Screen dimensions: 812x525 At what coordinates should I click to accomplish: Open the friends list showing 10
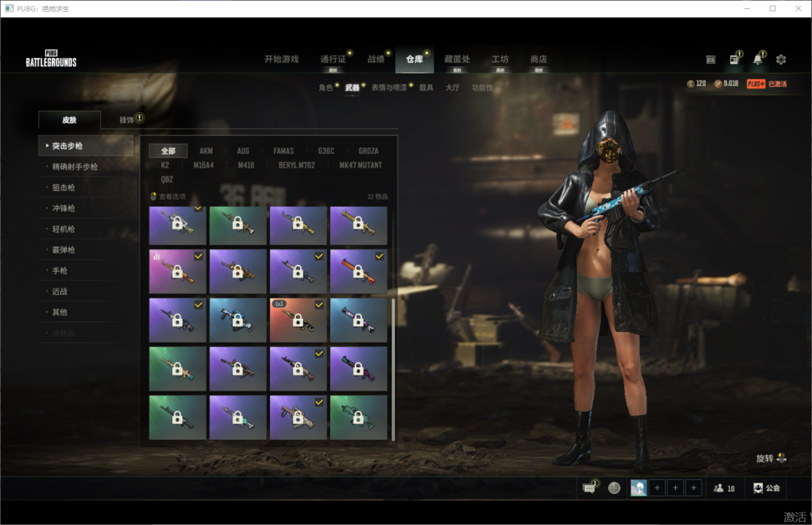click(x=724, y=488)
